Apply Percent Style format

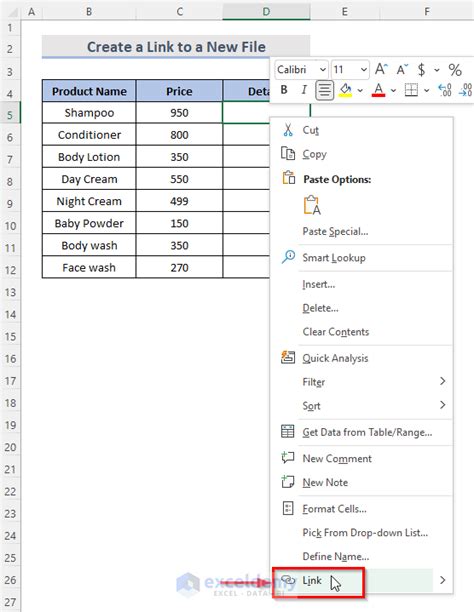click(x=455, y=70)
